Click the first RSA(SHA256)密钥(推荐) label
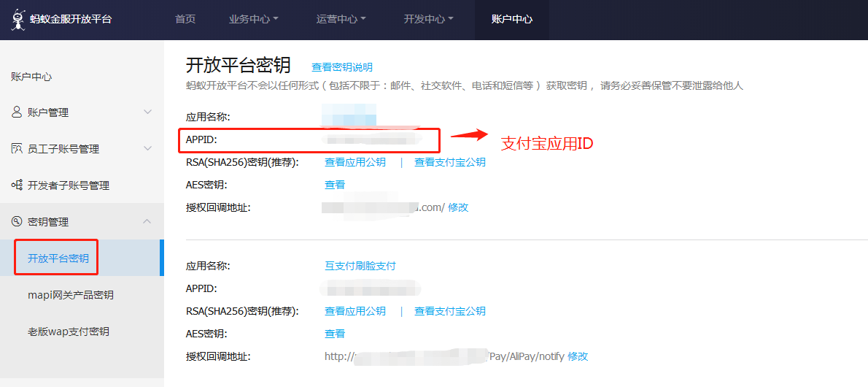 pyautogui.click(x=242, y=162)
